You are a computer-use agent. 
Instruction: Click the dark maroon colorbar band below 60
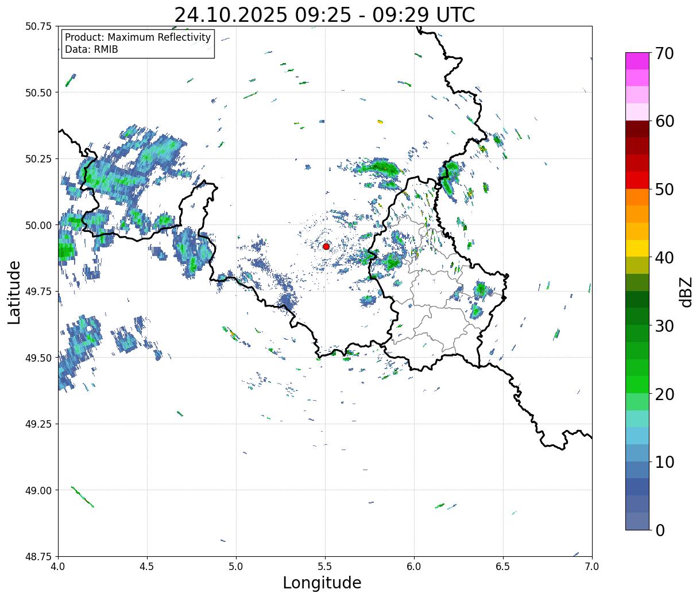[637, 129]
